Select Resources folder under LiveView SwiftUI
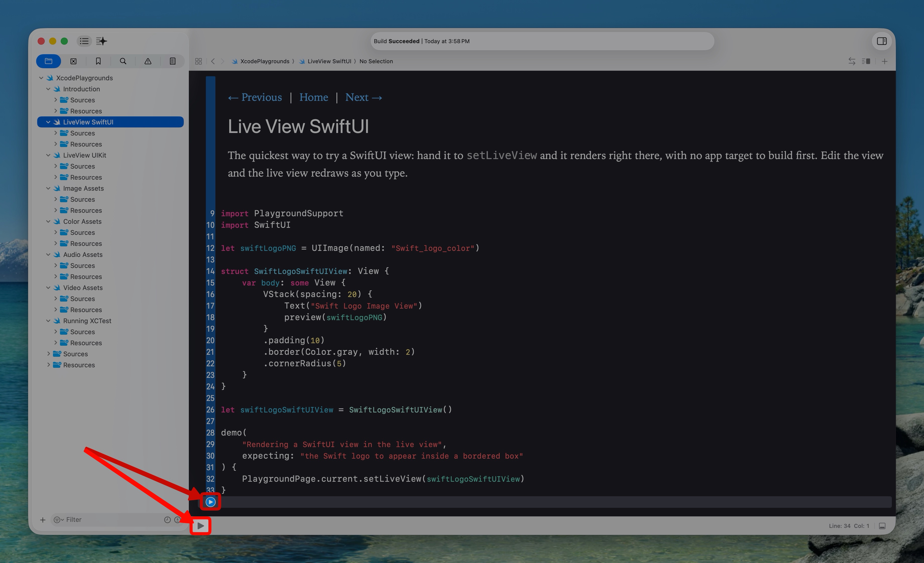 (110, 144)
